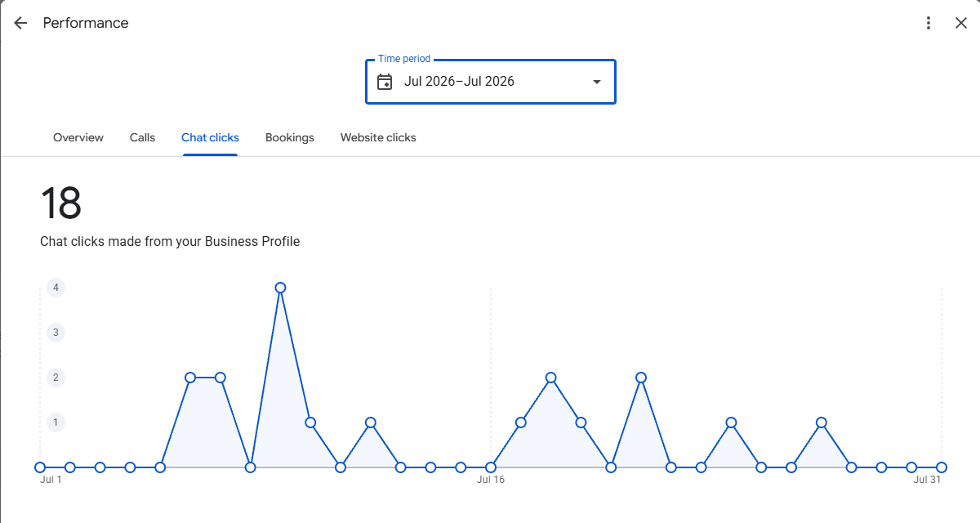Select the last data point above Jul 31
The image size is (980, 523).
point(942,467)
